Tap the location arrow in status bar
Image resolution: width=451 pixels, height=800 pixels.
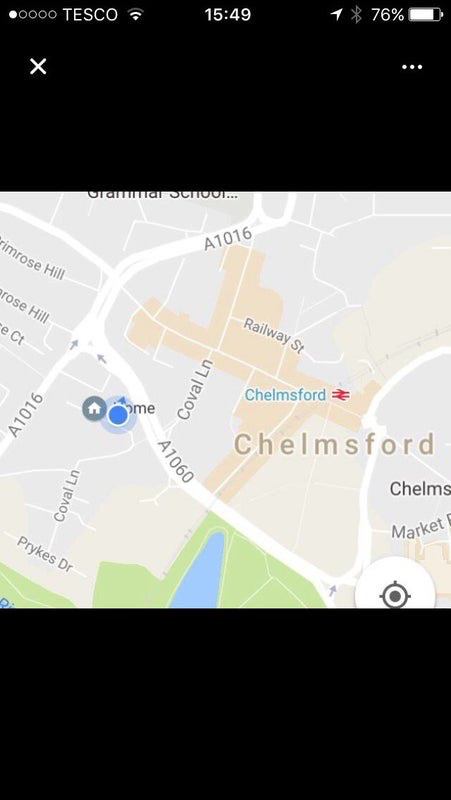click(336, 14)
